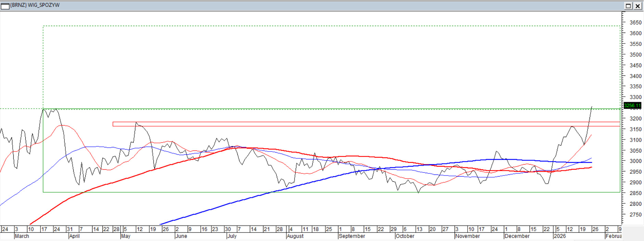This screenshot has width=644, height=241.
Task: Click the October label on date axis
Action: point(405,236)
